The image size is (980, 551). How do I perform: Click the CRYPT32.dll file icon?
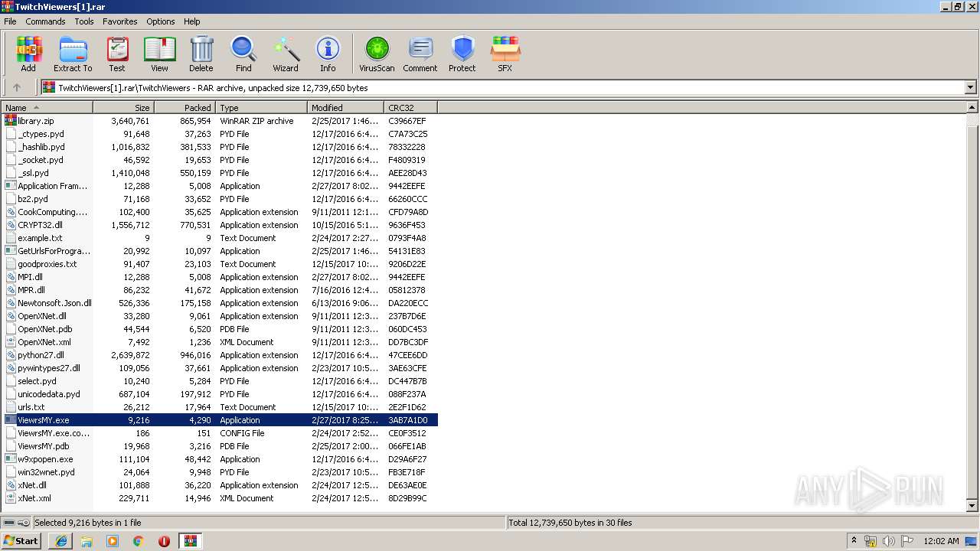tap(11, 225)
